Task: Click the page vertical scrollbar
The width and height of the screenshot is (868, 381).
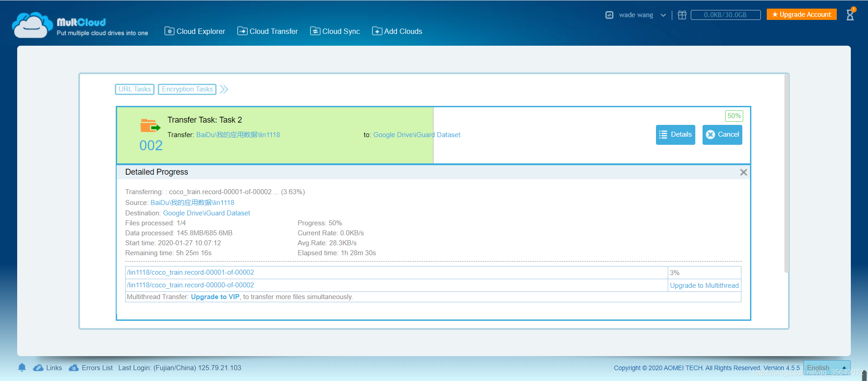Action: tap(787, 173)
